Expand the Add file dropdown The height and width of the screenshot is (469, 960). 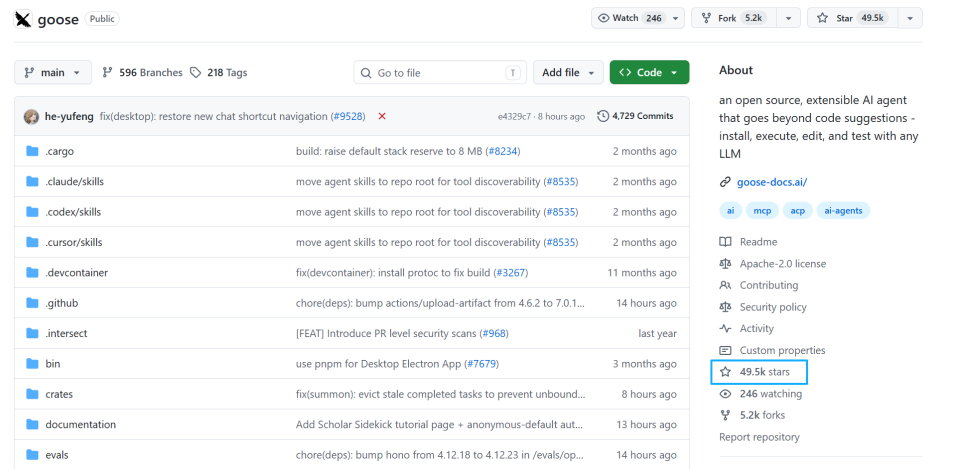[x=568, y=72]
